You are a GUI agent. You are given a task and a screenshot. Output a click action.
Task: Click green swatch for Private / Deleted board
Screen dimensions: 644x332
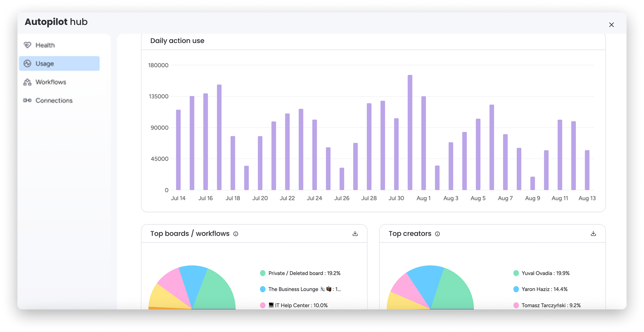(263, 273)
